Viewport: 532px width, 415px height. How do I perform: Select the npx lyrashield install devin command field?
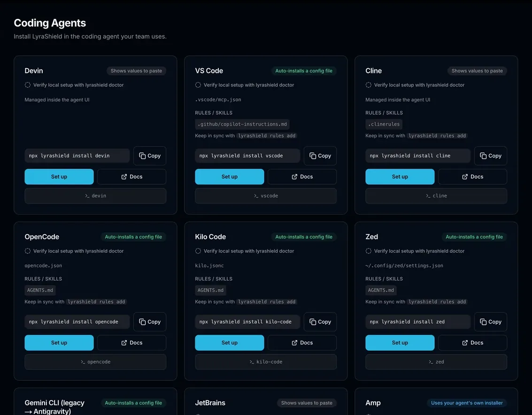coord(77,156)
